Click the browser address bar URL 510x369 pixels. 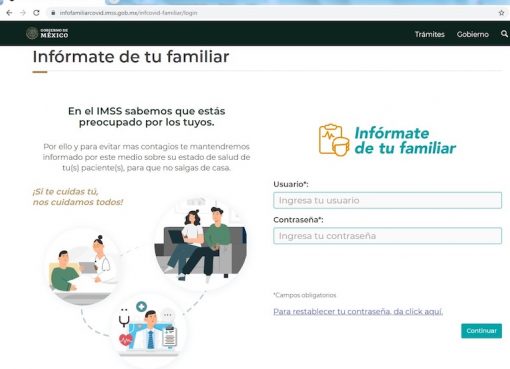[128, 13]
